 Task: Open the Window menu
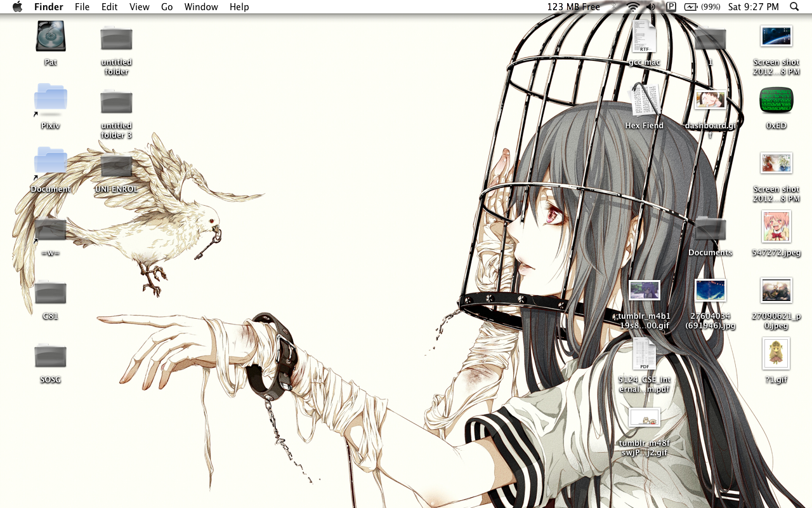(x=201, y=7)
